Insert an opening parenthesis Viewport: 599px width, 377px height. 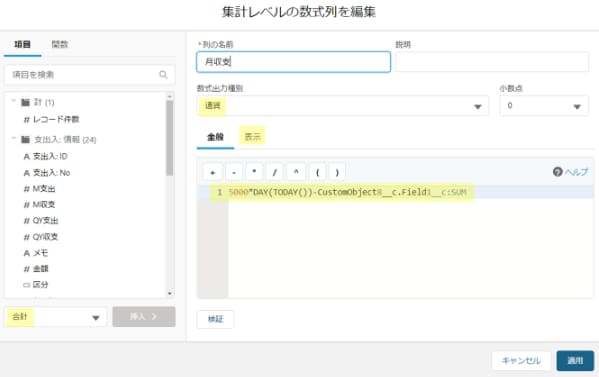coord(317,172)
